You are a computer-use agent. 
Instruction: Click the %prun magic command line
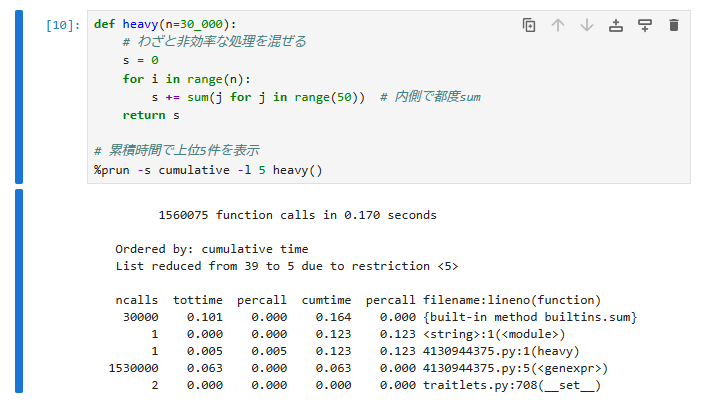click(208, 169)
